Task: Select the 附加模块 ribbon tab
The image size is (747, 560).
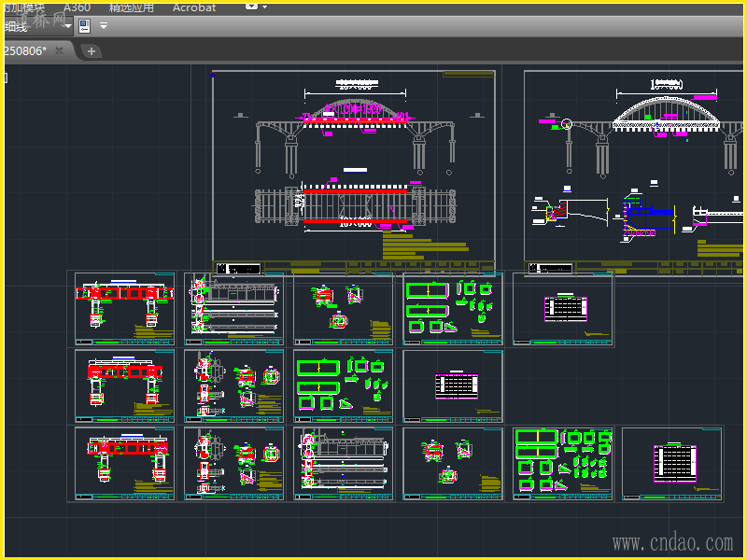Action: point(23,7)
